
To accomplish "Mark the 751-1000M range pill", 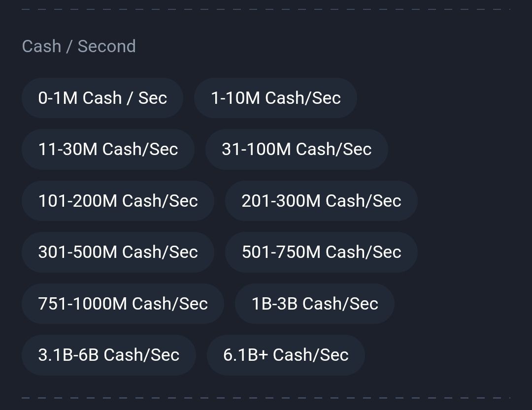I will tap(123, 304).
